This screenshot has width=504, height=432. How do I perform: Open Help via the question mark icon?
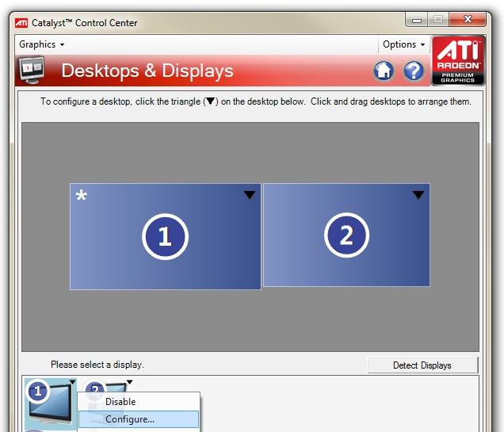click(414, 71)
